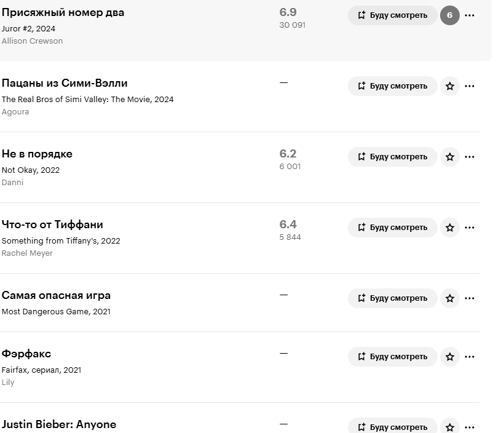The width and height of the screenshot is (504, 433).
Task: Change the user rating 6 on Juror #2
Action: pyautogui.click(x=450, y=15)
